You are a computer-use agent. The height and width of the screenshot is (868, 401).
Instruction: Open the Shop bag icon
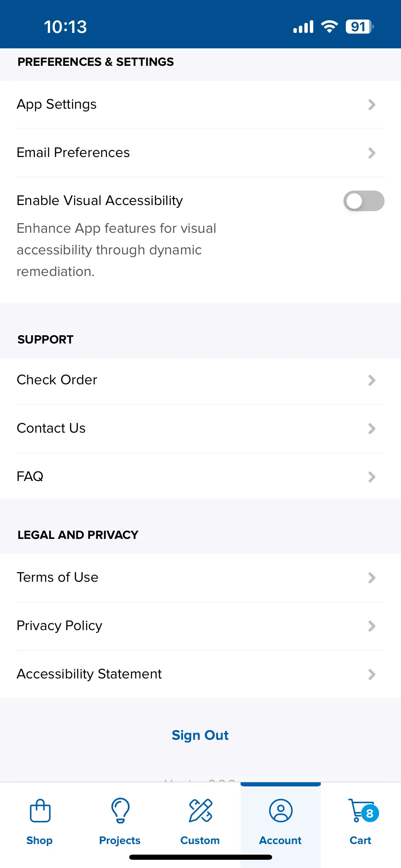40,811
